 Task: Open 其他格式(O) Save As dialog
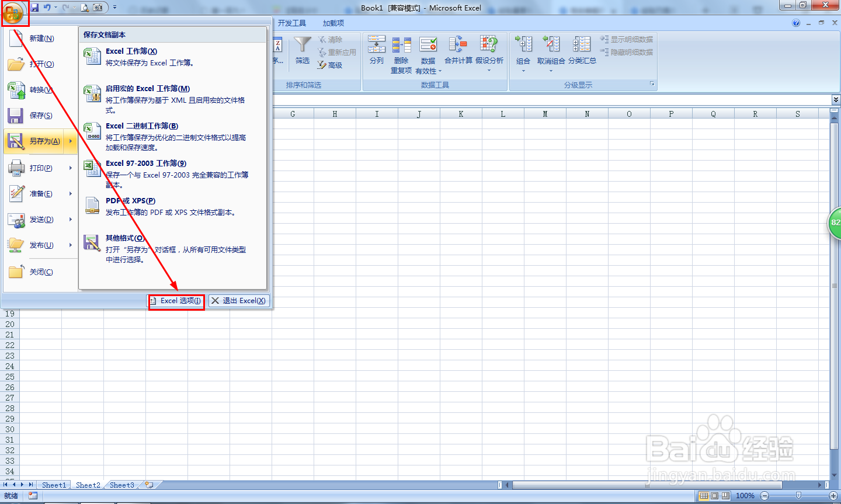pos(173,249)
